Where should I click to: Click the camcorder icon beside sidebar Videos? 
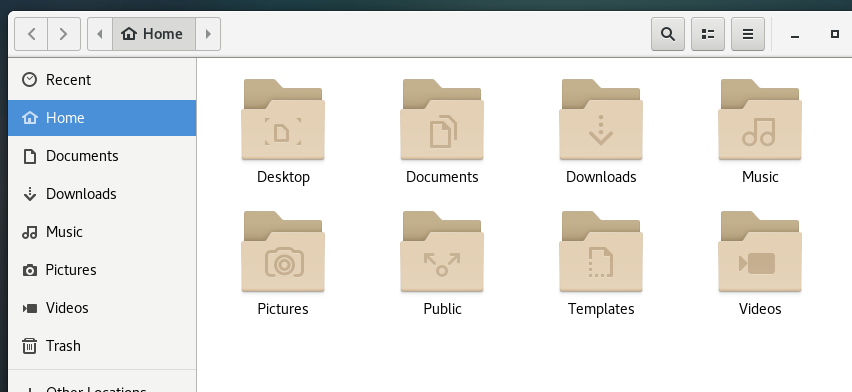tap(29, 308)
